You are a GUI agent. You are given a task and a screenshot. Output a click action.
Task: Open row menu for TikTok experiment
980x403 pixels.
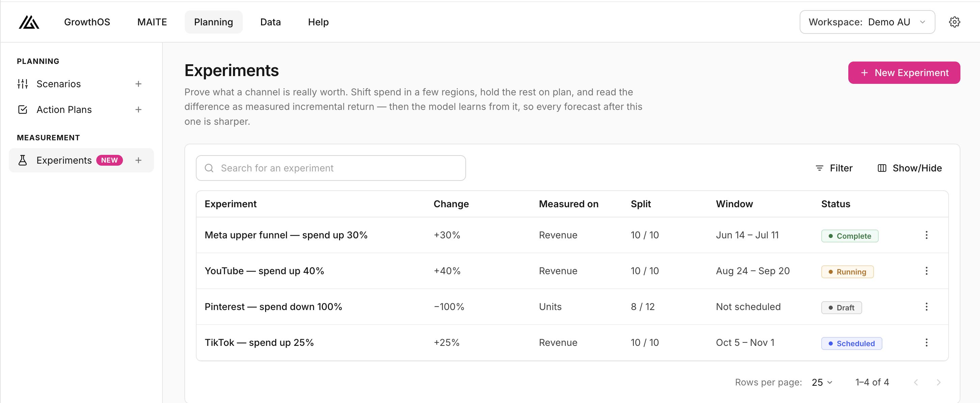click(x=926, y=342)
